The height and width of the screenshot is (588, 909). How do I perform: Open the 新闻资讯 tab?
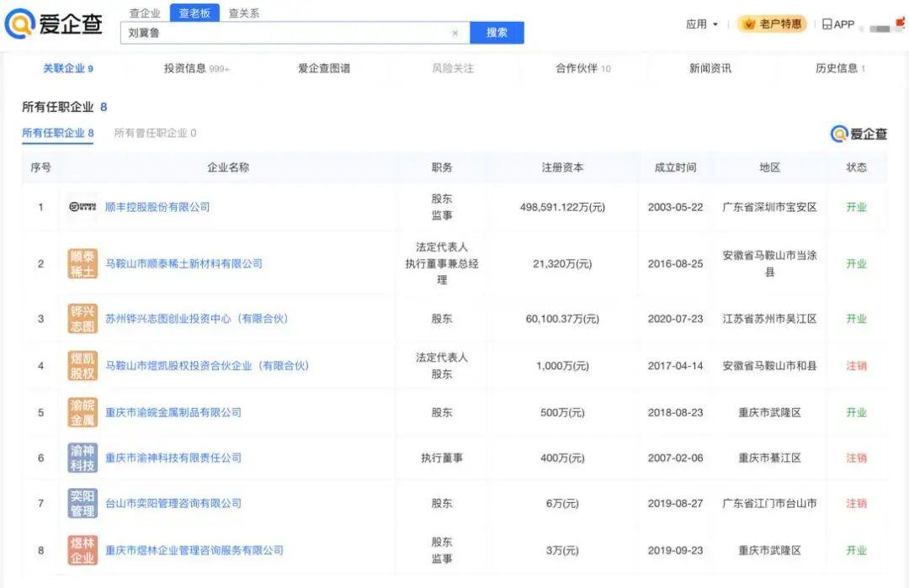pyautogui.click(x=710, y=68)
